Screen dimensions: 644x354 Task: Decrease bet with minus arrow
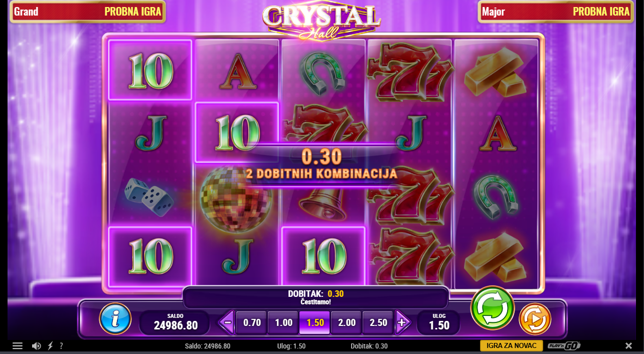click(x=227, y=322)
